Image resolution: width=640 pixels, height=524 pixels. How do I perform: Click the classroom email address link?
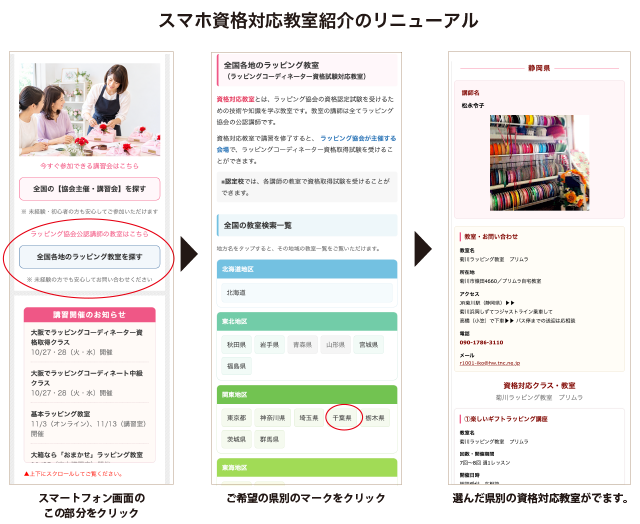[490, 363]
